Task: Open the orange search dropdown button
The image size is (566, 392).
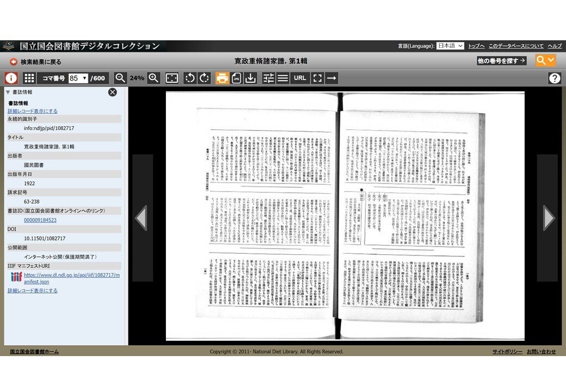Action: (x=545, y=60)
